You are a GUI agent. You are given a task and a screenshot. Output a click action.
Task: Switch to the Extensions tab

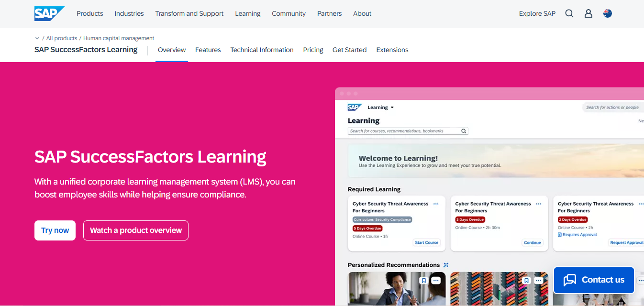(x=392, y=50)
